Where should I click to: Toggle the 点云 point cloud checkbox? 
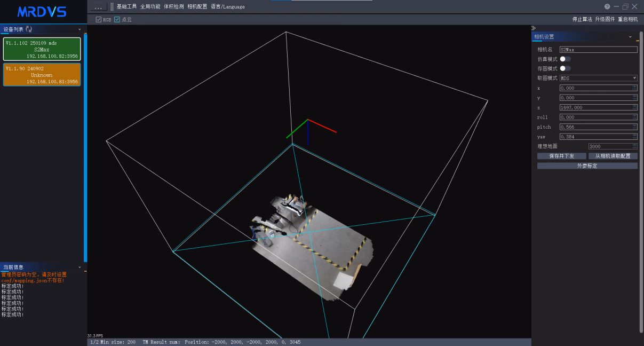(117, 19)
